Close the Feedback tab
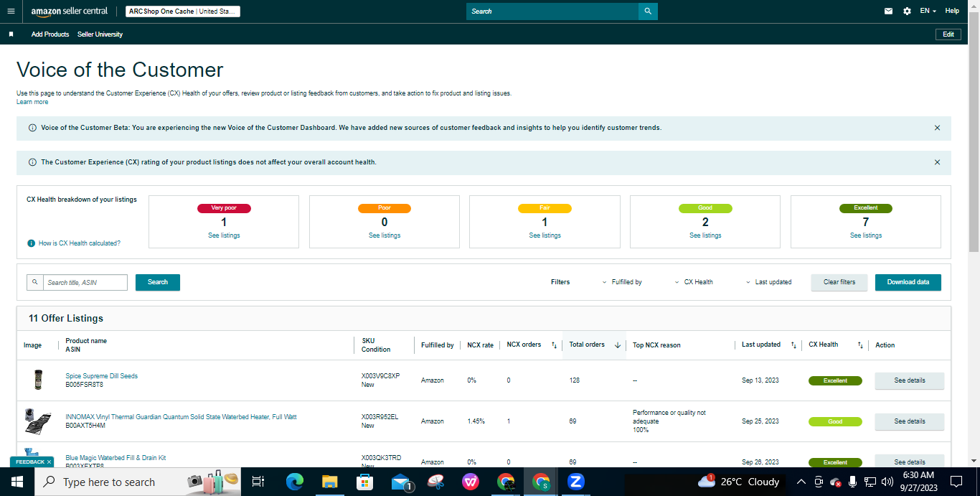 point(49,462)
